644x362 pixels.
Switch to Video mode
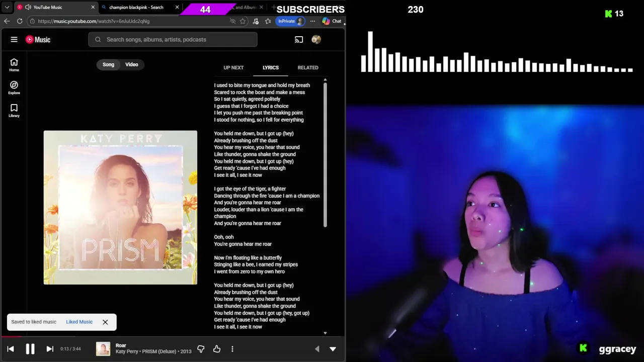coord(132,64)
